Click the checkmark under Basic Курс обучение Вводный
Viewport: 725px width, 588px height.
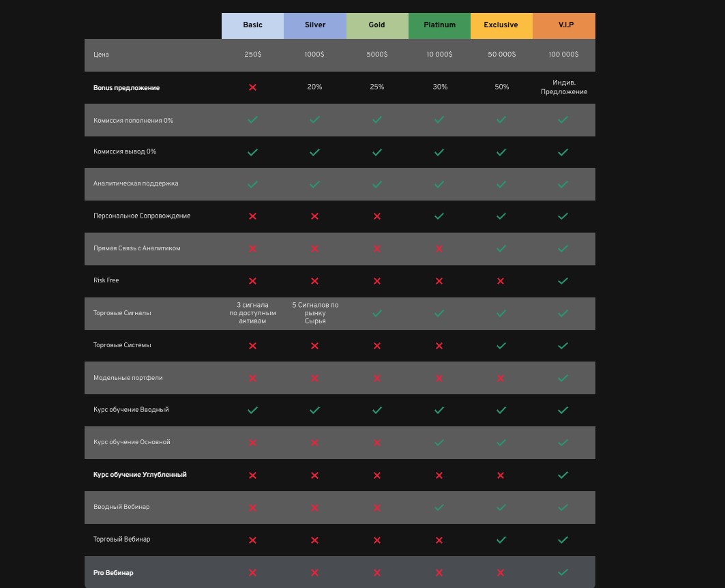[x=252, y=410]
